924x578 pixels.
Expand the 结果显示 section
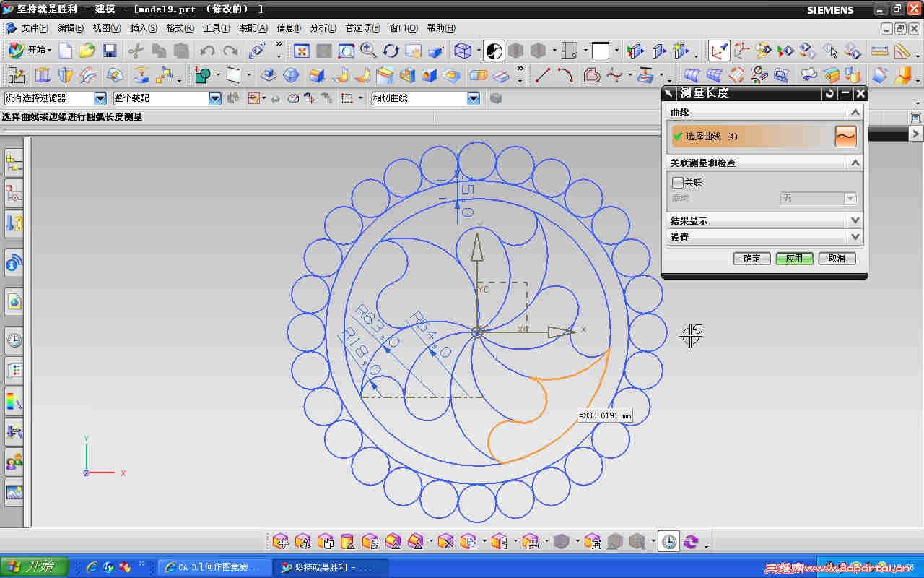pyautogui.click(x=855, y=220)
